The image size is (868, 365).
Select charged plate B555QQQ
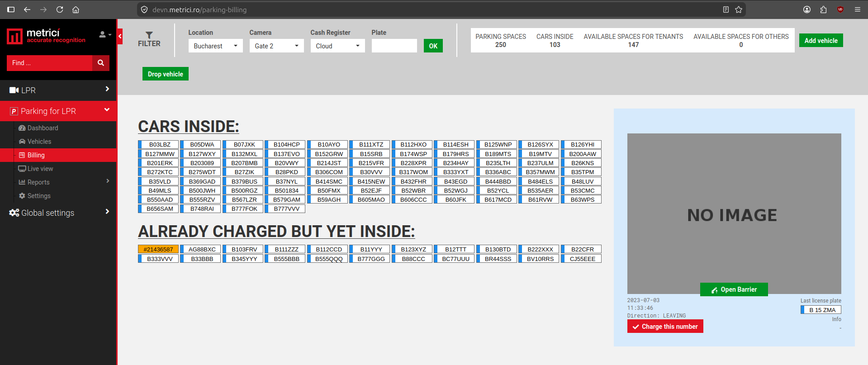tap(327, 259)
